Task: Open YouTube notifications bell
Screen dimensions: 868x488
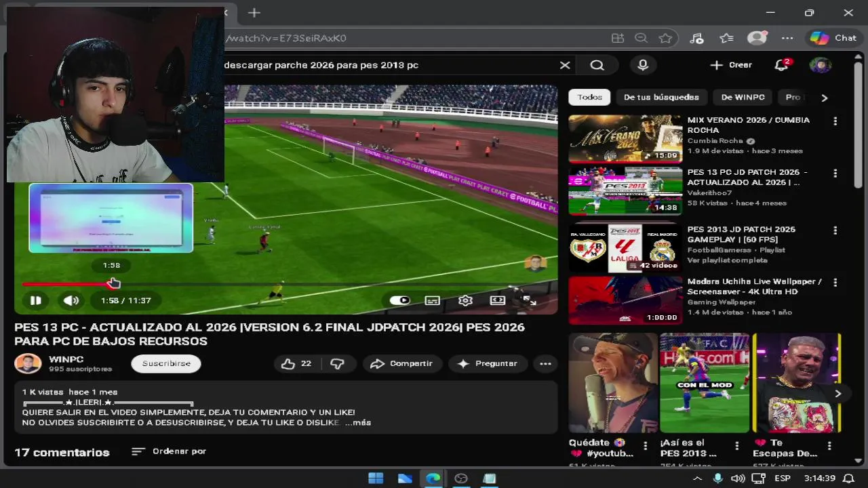Action: click(x=782, y=65)
